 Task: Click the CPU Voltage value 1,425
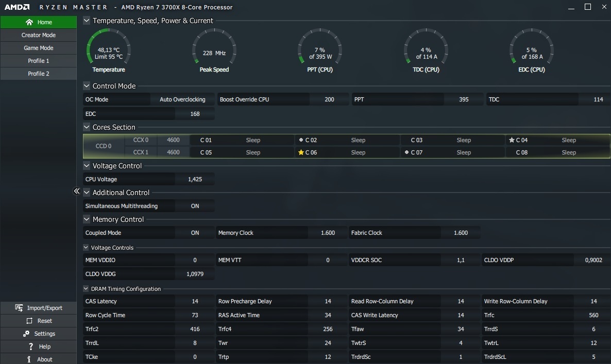pyautogui.click(x=195, y=179)
